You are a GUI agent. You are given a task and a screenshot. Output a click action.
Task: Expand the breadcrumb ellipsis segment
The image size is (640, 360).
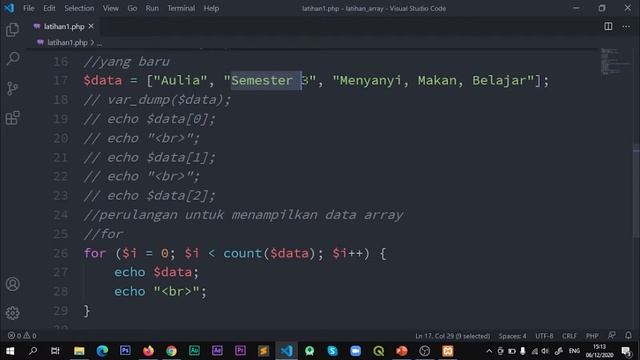[x=100, y=43]
